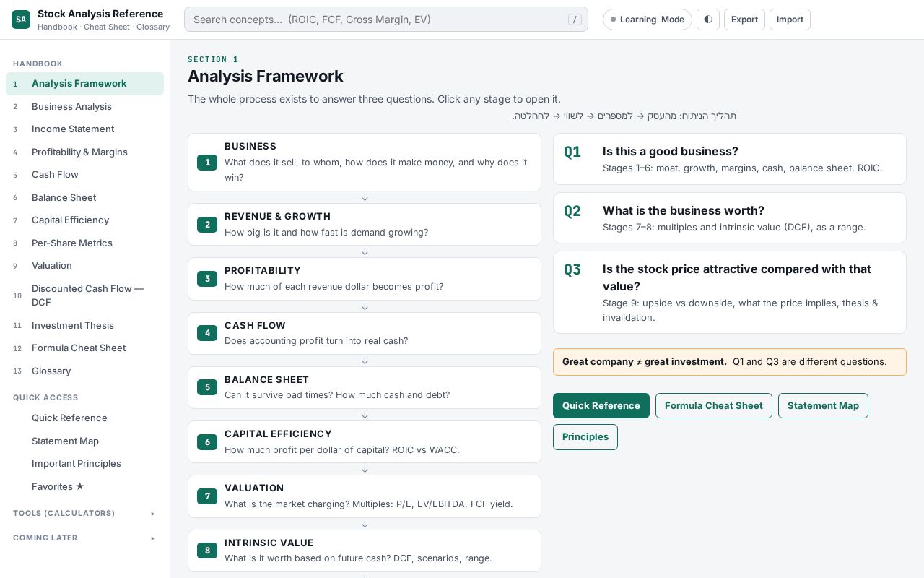Click the stage 1 number badge
Screen dimensions: 924x578
point(207,163)
